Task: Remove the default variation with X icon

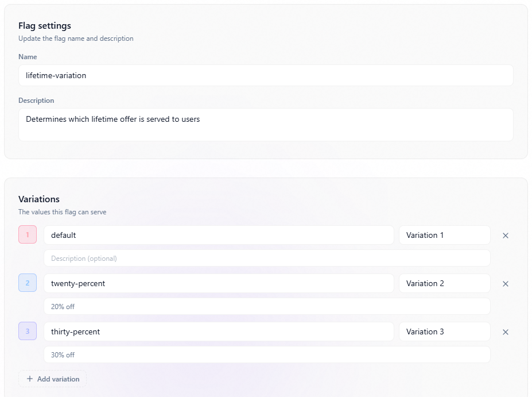Action: (x=506, y=236)
